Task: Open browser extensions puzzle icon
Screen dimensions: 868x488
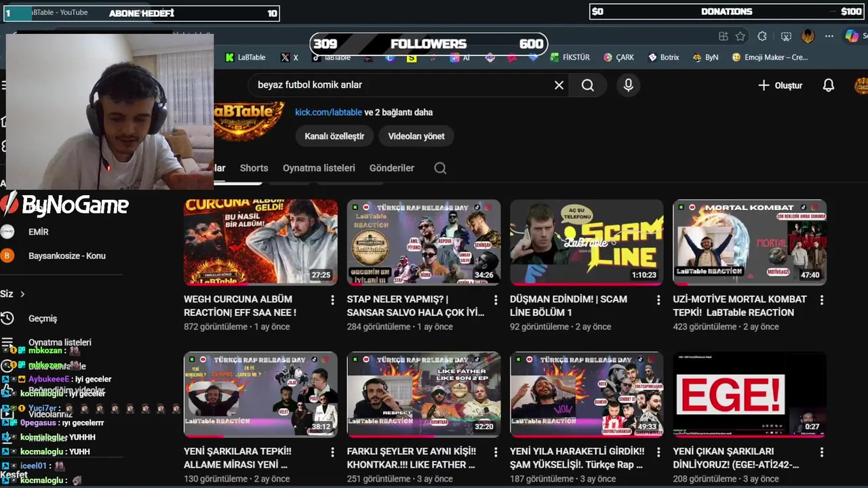Action: [762, 37]
